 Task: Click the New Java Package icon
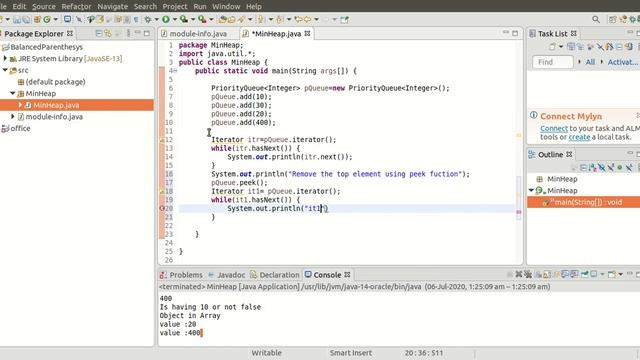pos(37,20)
